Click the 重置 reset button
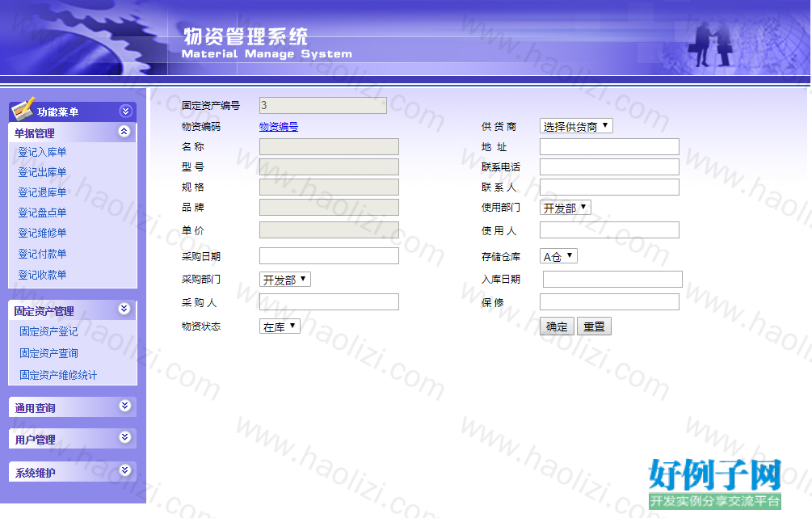 [x=594, y=326]
